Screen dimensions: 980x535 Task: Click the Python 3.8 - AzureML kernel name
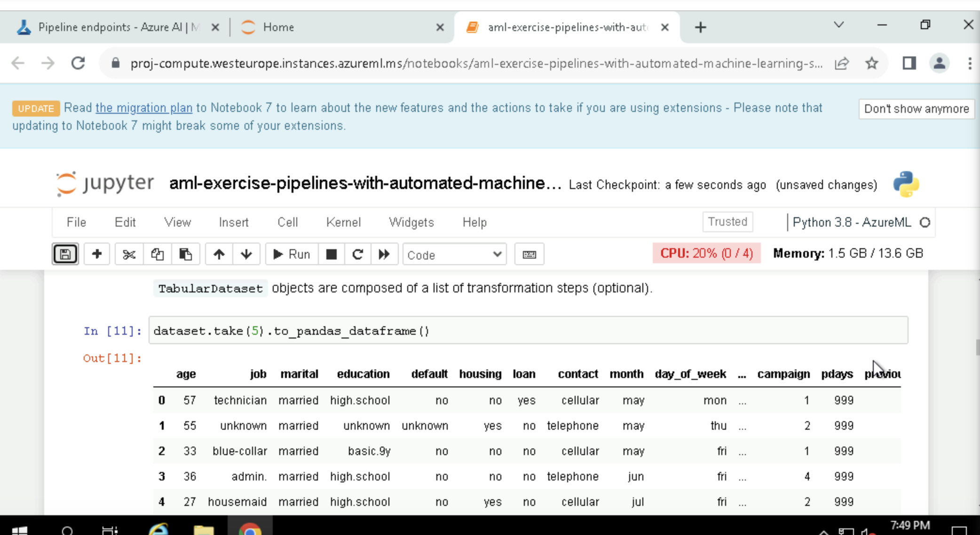tap(852, 222)
